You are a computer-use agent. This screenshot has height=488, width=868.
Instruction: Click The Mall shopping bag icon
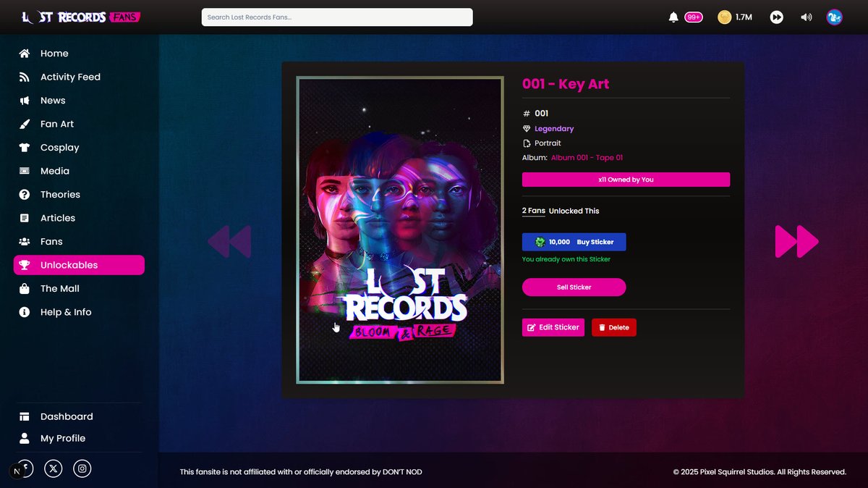(25, 289)
